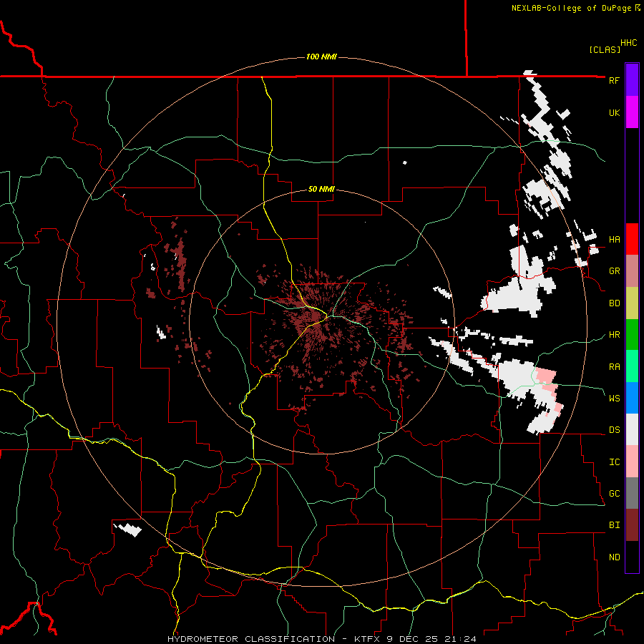Click the Hydrometeor Classification KTFX title caption
The width and height of the screenshot is (644, 644).
321,639
